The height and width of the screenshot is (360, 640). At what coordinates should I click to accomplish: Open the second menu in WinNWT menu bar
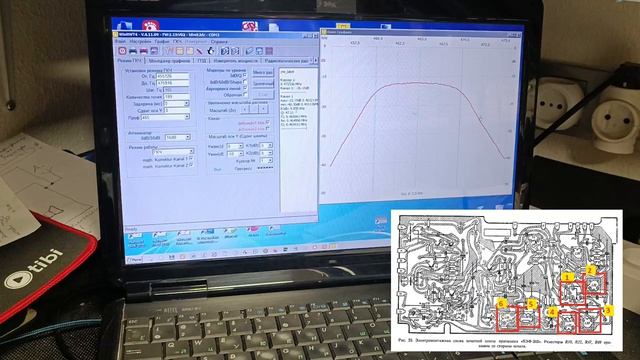coord(140,42)
